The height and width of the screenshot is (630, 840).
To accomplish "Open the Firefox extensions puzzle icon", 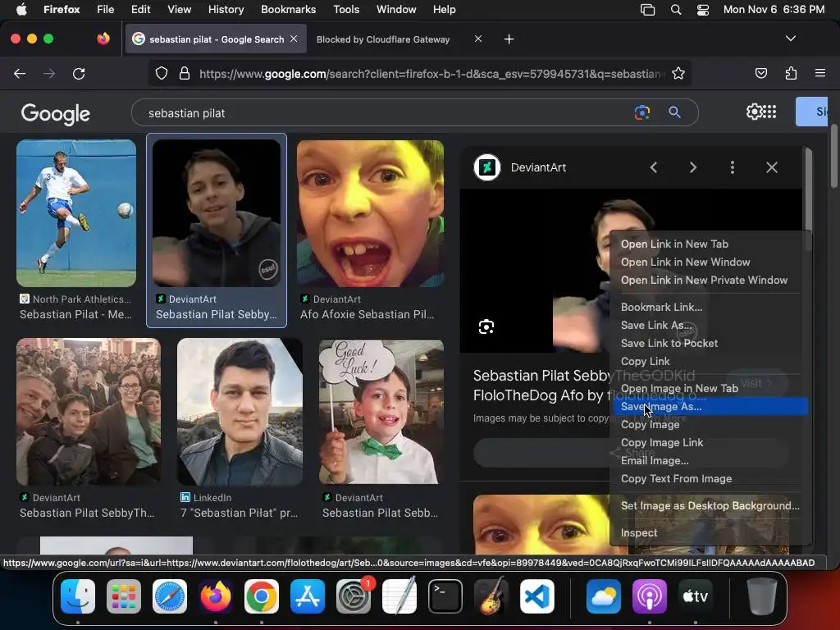I will pyautogui.click(x=791, y=73).
